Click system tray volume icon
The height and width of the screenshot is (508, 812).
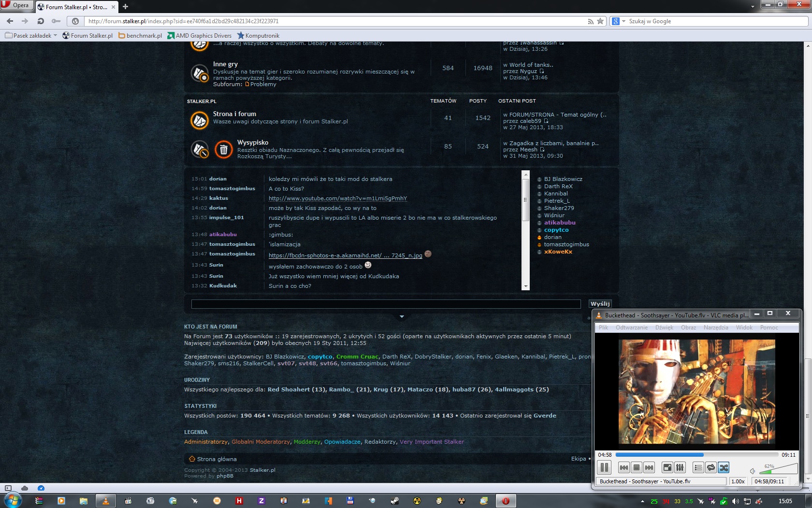pos(735,501)
